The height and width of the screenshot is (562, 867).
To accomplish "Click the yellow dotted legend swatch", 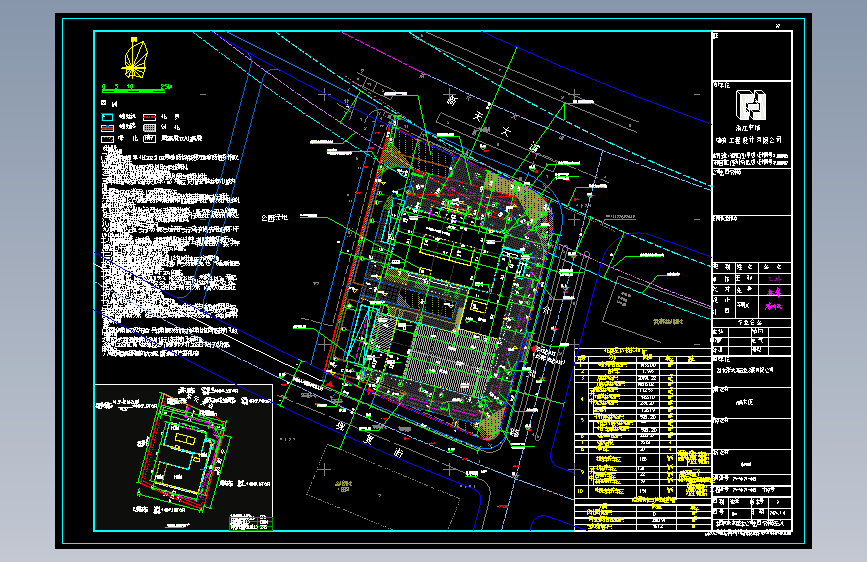I will tap(107, 139).
